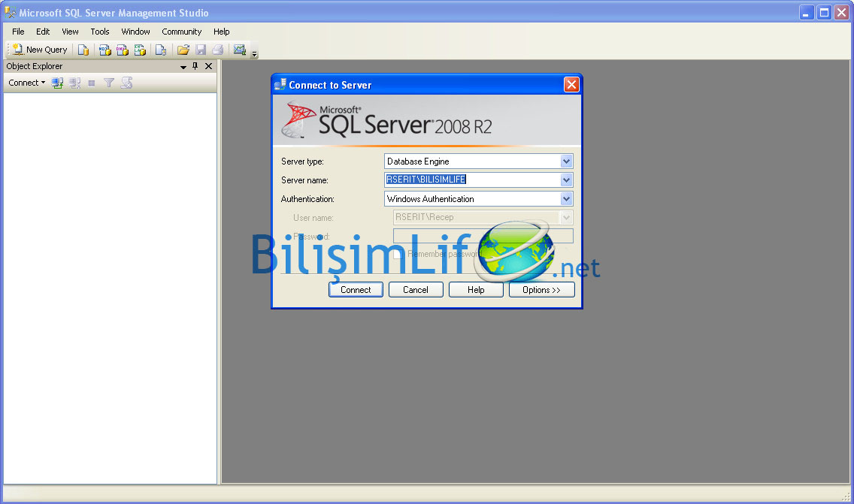Click the Connect button in dialog
854x504 pixels.
tap(356, 289)
